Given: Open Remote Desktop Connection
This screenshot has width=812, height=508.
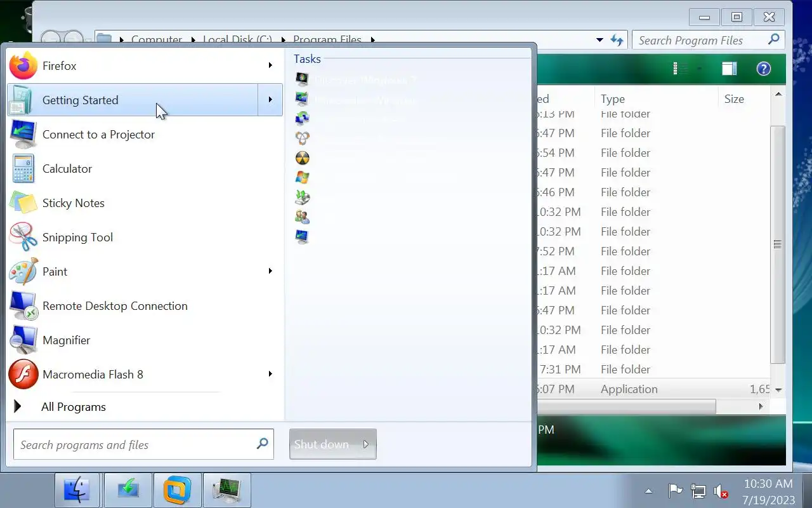Looking at the screenshot, I should (145, 306).
